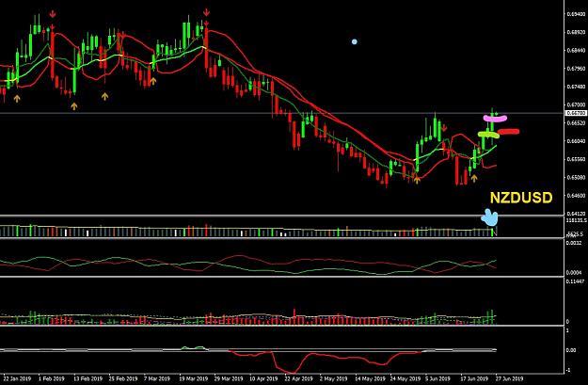The height and width of the screenshot is (385, 588).
Task: Click the 2 May 2019 date label
Action: coord(333,378)
